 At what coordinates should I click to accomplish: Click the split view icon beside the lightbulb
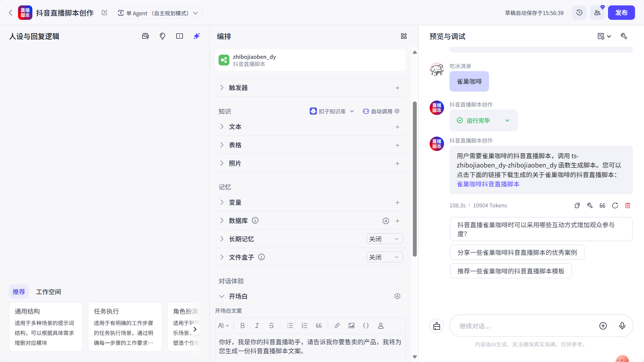(179, 36)
